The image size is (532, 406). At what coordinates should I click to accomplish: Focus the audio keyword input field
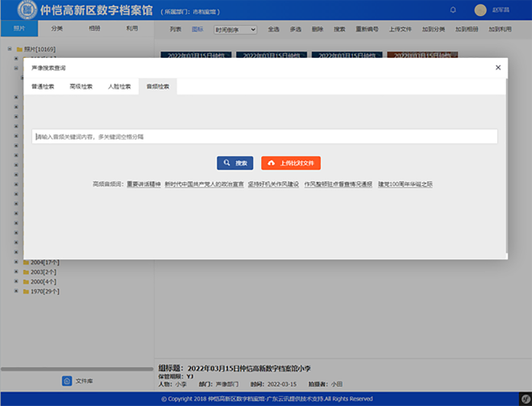[264, 137]
